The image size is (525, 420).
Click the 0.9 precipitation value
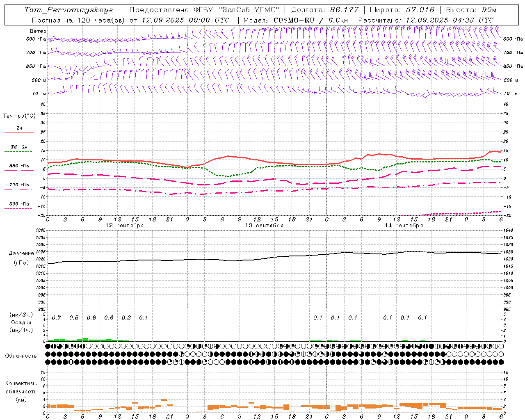pos(91,318)
